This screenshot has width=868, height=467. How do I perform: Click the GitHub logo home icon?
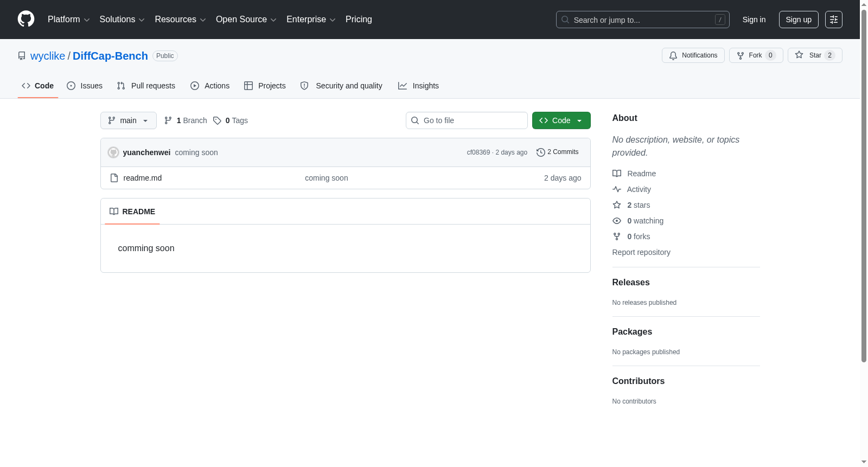click(x=26, y=19)
